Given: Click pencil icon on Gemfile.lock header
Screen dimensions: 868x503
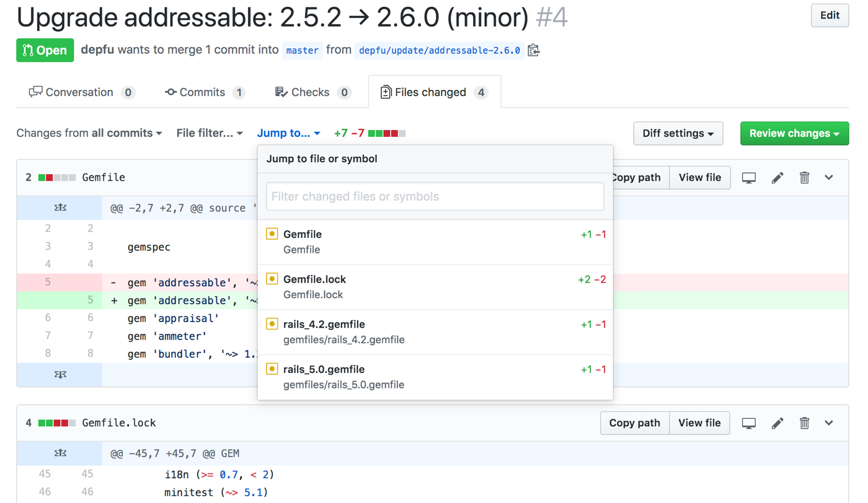Looking at the screenshot, I should coord(777,423).
